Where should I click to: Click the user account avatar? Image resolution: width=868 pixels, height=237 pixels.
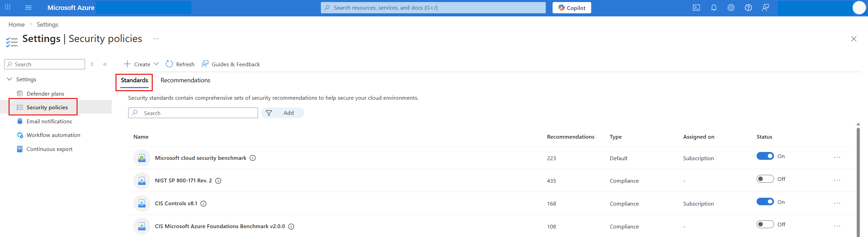click(859, 8)
